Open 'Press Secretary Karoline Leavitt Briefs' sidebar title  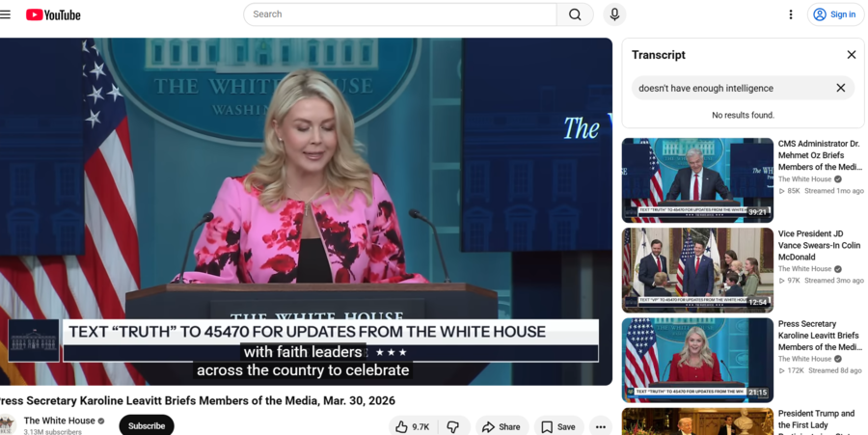820,336
